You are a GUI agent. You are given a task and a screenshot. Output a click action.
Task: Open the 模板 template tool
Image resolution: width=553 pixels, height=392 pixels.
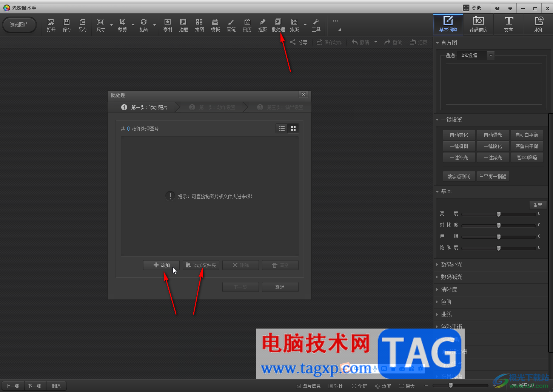tap(215, 25)
